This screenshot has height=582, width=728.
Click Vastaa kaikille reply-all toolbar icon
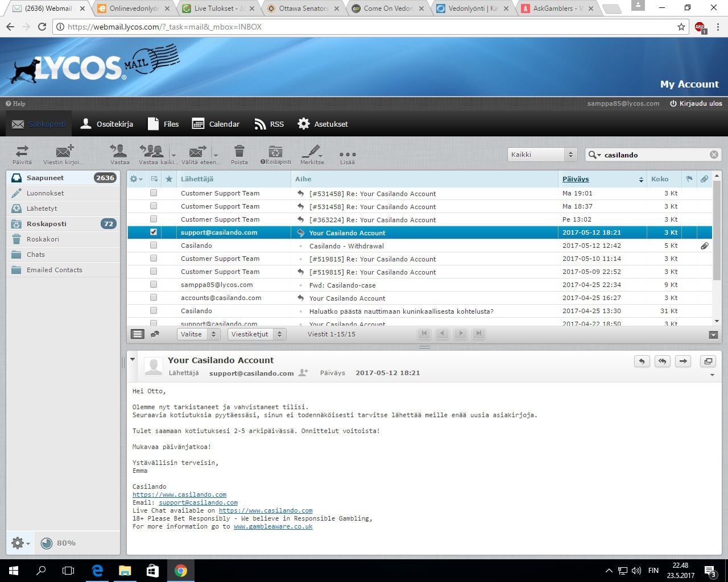[151, 151]
